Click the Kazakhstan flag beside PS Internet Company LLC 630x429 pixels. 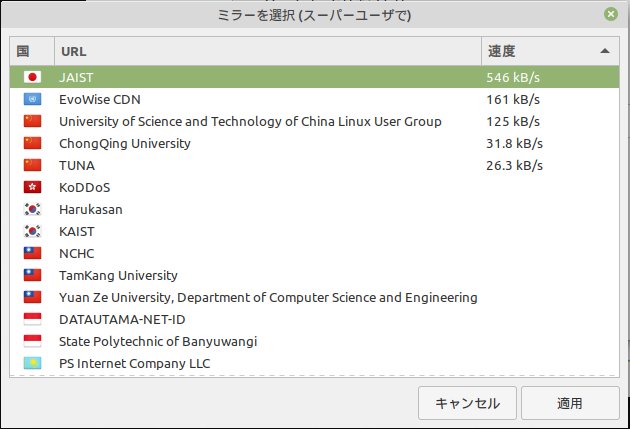click(32, 363)
